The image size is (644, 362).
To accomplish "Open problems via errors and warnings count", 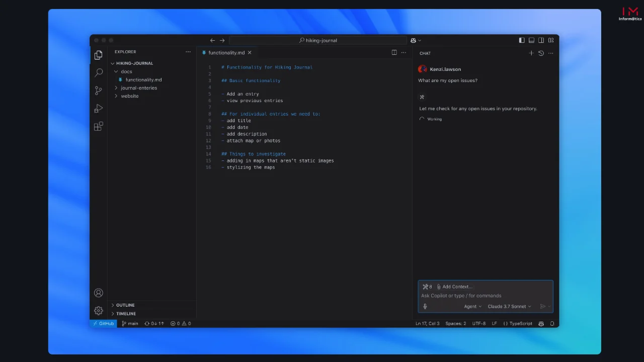I will [181, 323].
